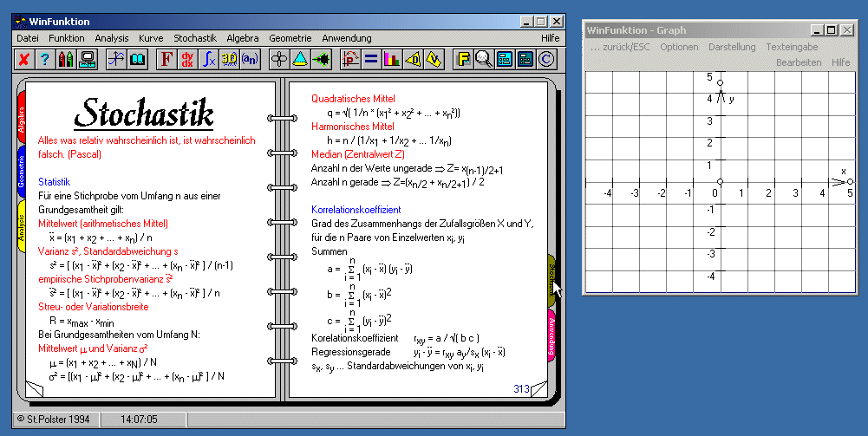The image size is (868, 436).
Task: Click the red 'Median (Zentralwert Z)' heading
Action: coord(358,154)
